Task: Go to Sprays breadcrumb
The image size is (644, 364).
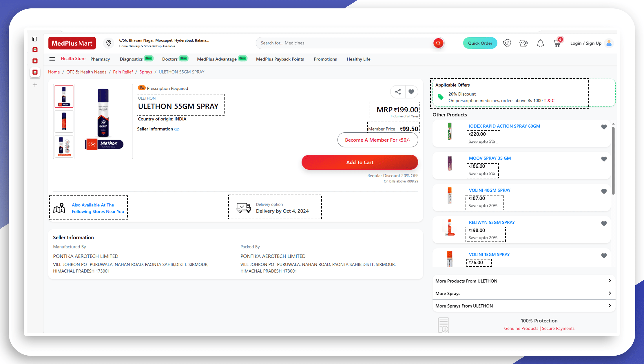Action: pyautogui.click(x=146, y=72)
